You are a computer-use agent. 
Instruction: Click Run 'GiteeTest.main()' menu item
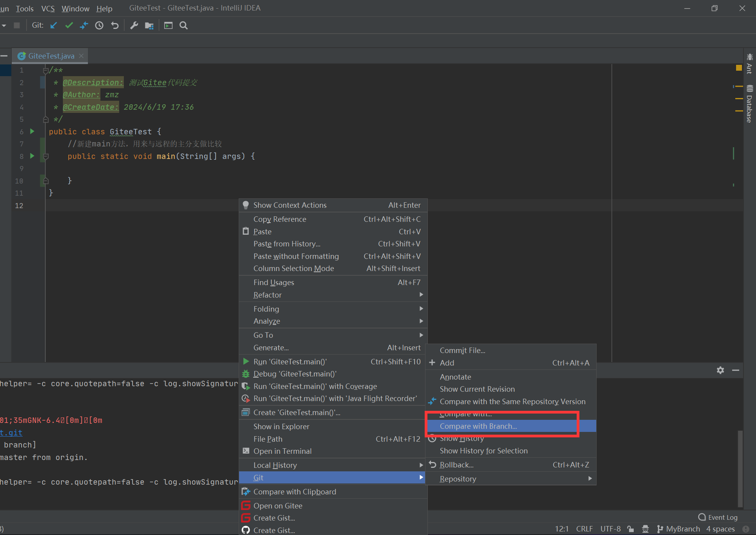(x=333, y=362)
